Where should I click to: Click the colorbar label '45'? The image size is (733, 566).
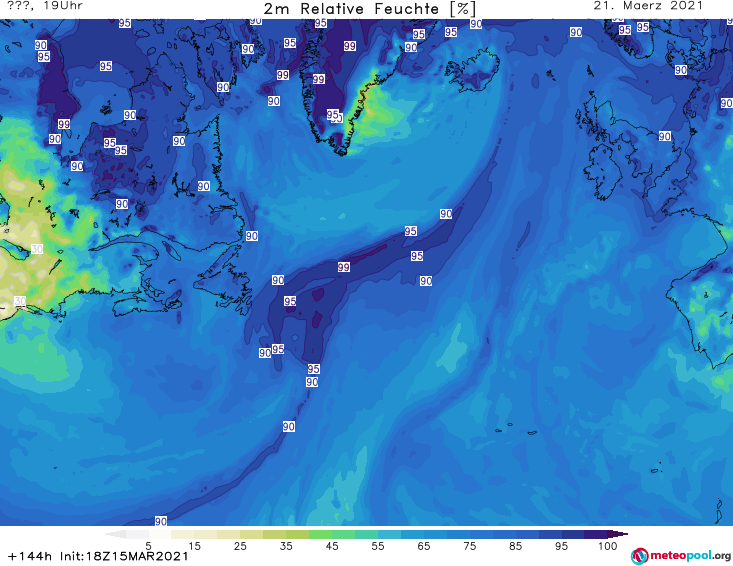(331, 546)
